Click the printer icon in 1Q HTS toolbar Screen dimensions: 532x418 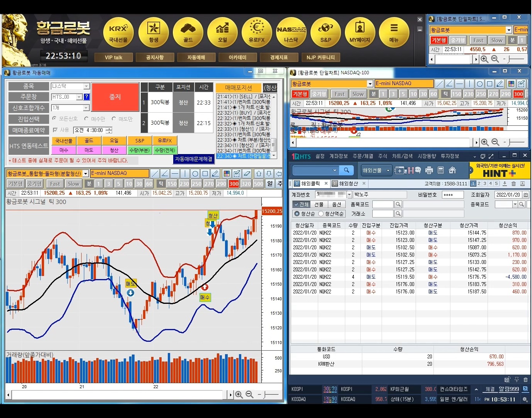(x=429, y=170)
